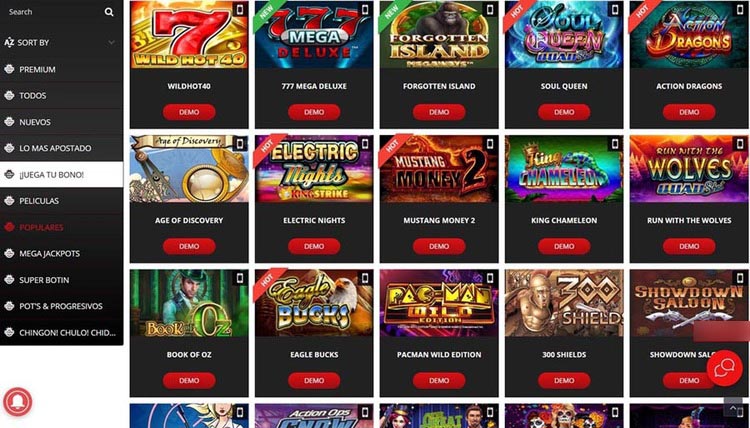This screenshot has width=750, height=428.
Task: Start the Mustang Money 2 demo
Action: click(x=439, y=246)
